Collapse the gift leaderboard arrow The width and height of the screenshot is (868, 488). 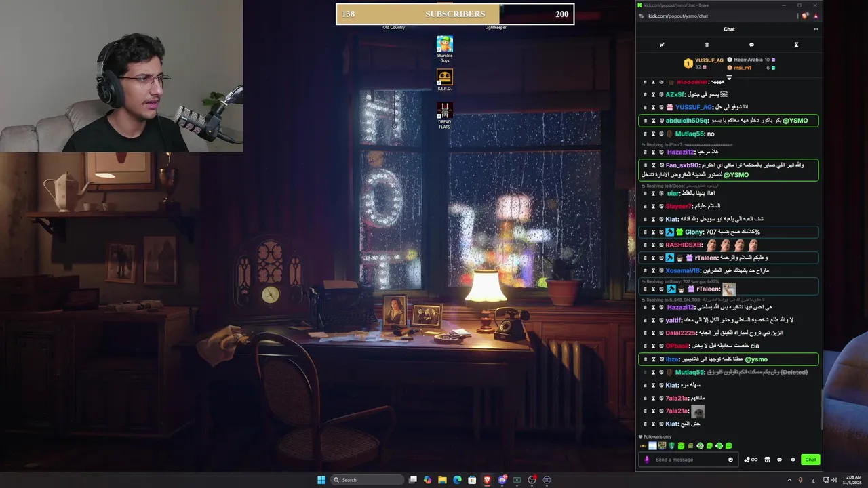tap(729, 77)
